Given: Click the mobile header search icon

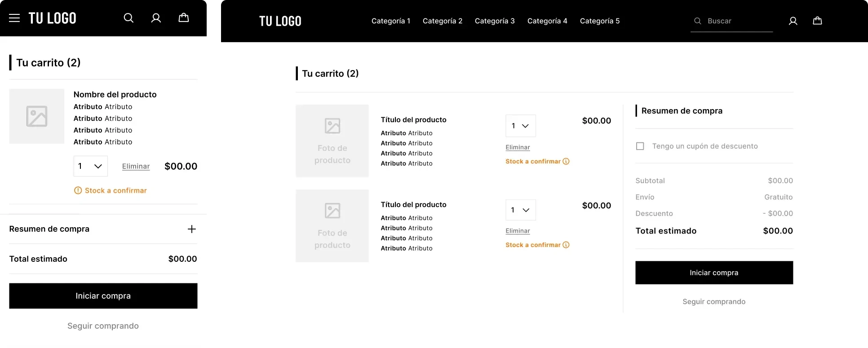Looking at the screenshot, I should pyautogui.click(x=128, y=18).
